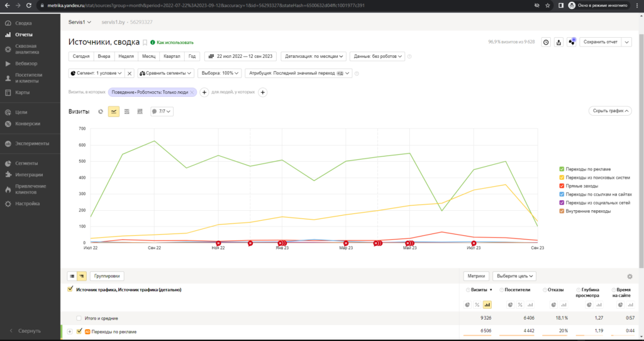Add a visit condition with plus button

click(204, 92)
